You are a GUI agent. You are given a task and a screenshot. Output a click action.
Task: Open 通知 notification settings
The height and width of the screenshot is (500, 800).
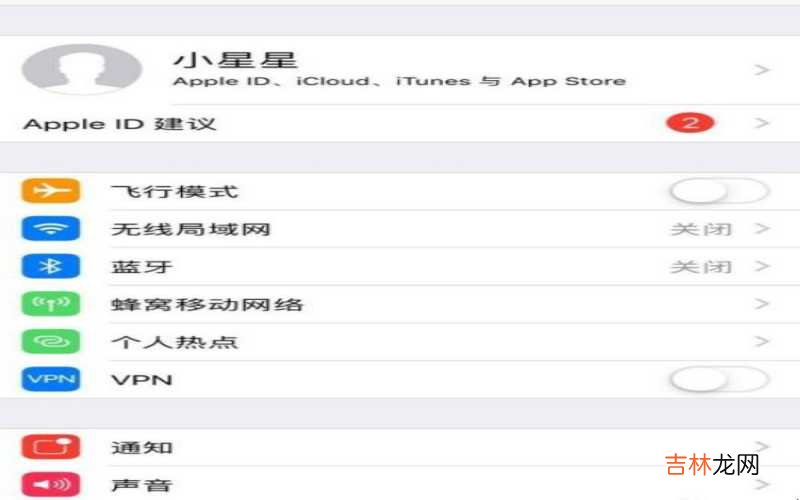pyautogui.click(x=142, y=448)
